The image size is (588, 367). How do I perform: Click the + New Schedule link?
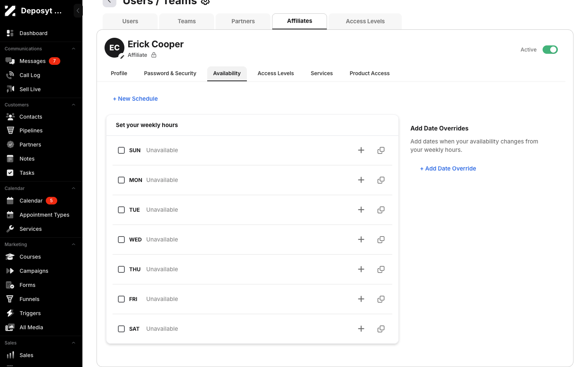click(135, 99)
